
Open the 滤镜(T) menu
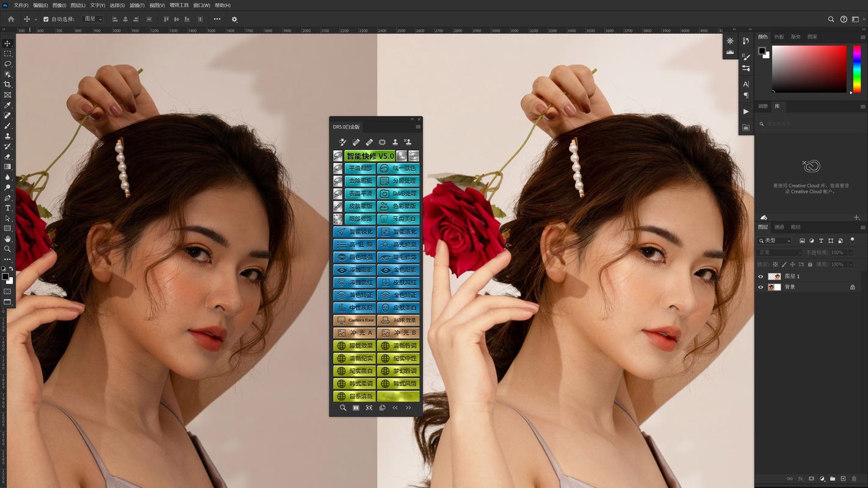[137, 5]
